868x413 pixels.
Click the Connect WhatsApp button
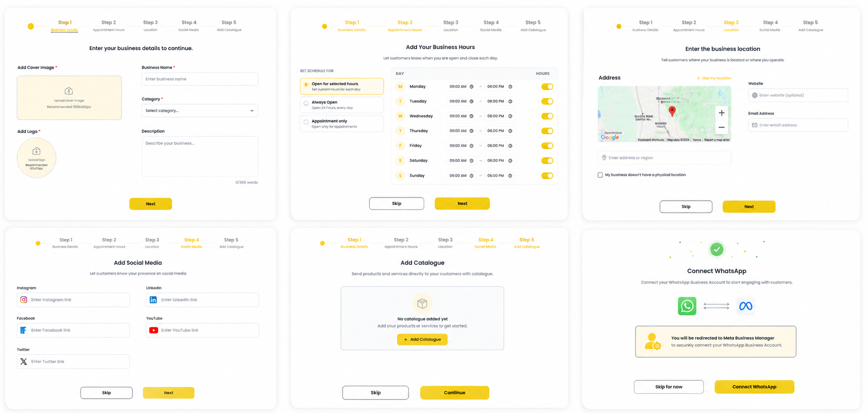pyautogui.click(x=754, y=387)
